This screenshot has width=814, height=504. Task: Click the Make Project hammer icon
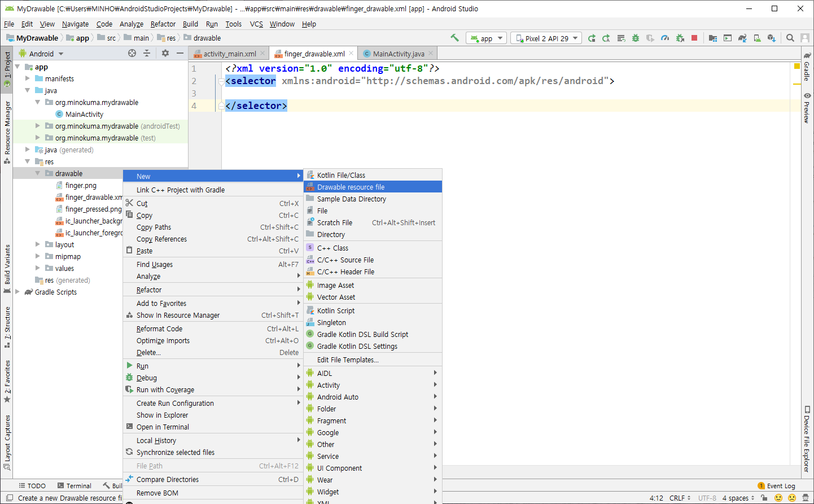[454, 38]
